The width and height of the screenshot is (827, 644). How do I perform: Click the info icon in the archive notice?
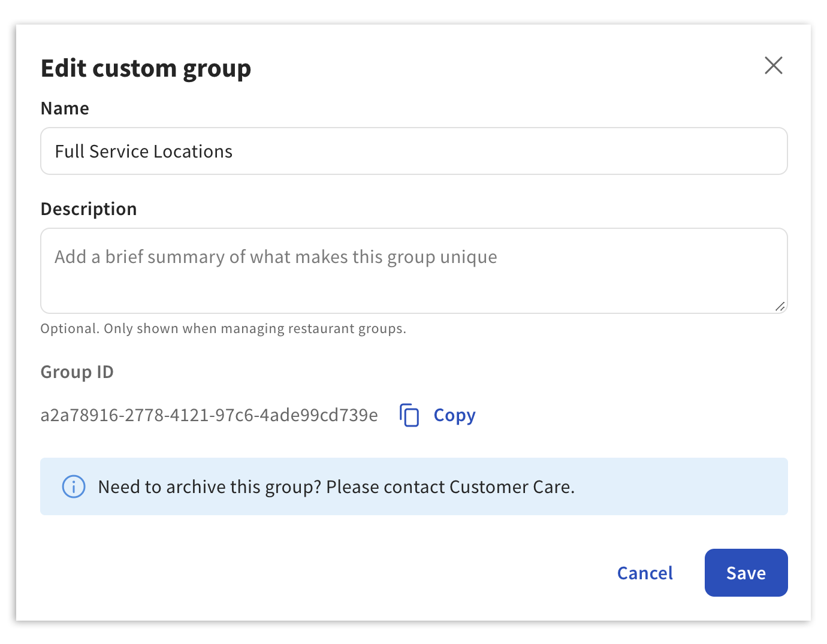73,487
